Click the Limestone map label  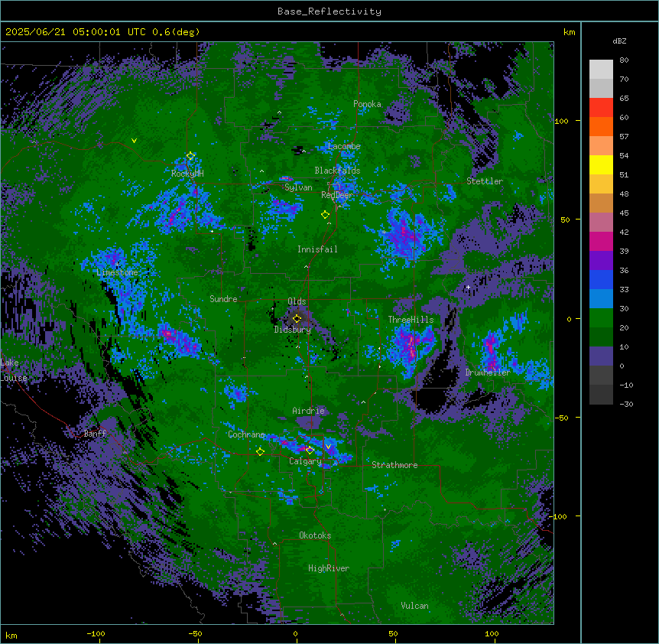pyautogui.click(x=117, y=272)
